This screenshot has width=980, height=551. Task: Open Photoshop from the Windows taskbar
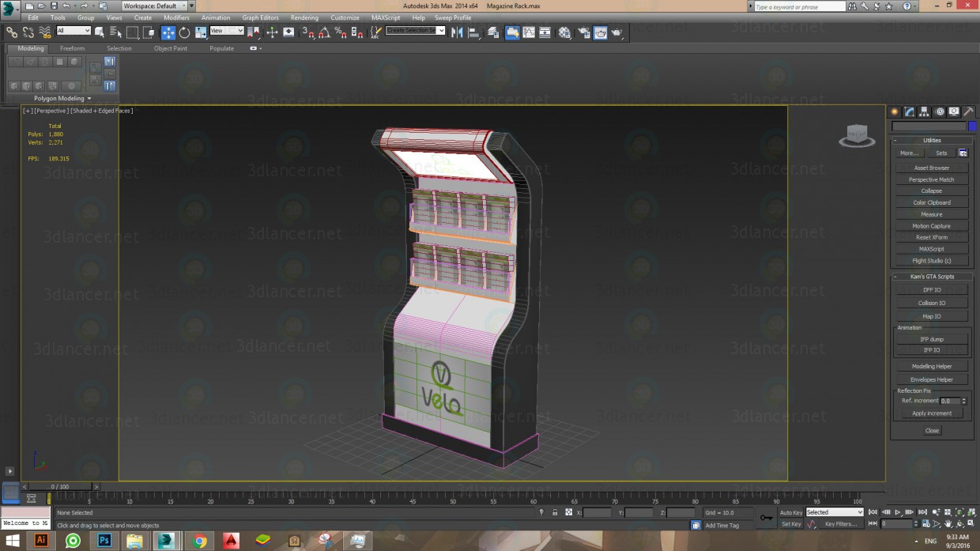(x=104, y=541)
